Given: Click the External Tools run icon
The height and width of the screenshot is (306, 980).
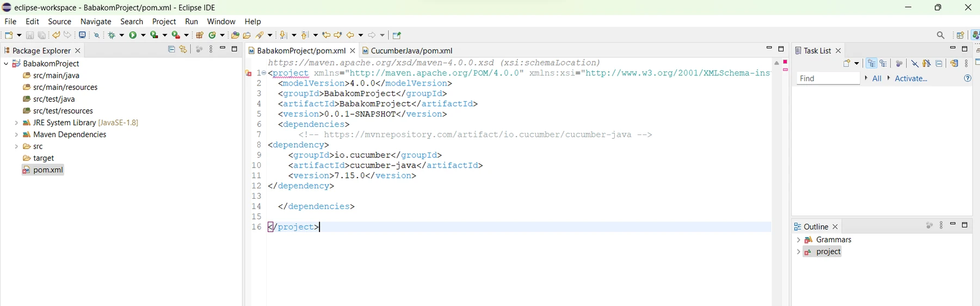Looking at the screenshot, I should [176, 35].
